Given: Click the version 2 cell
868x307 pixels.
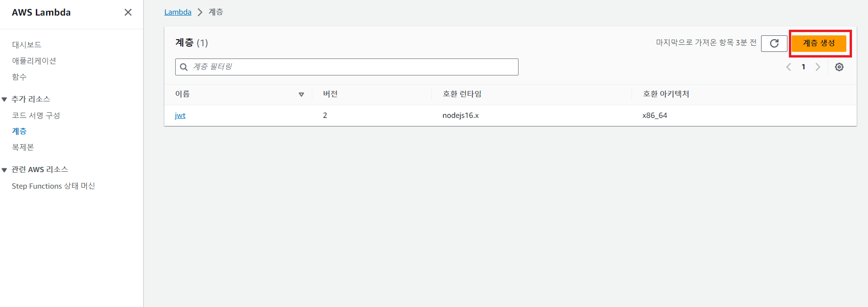Looking at the screenshot, I should [325, 116].
